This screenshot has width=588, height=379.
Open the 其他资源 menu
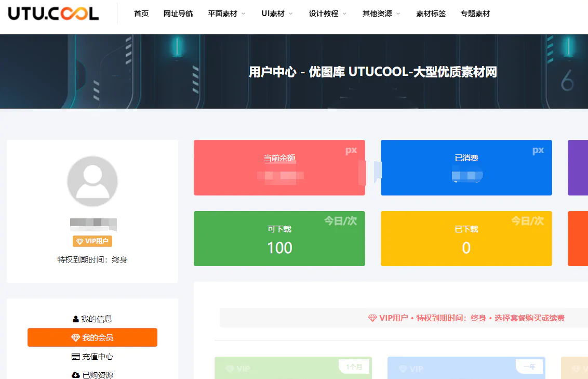377,14
